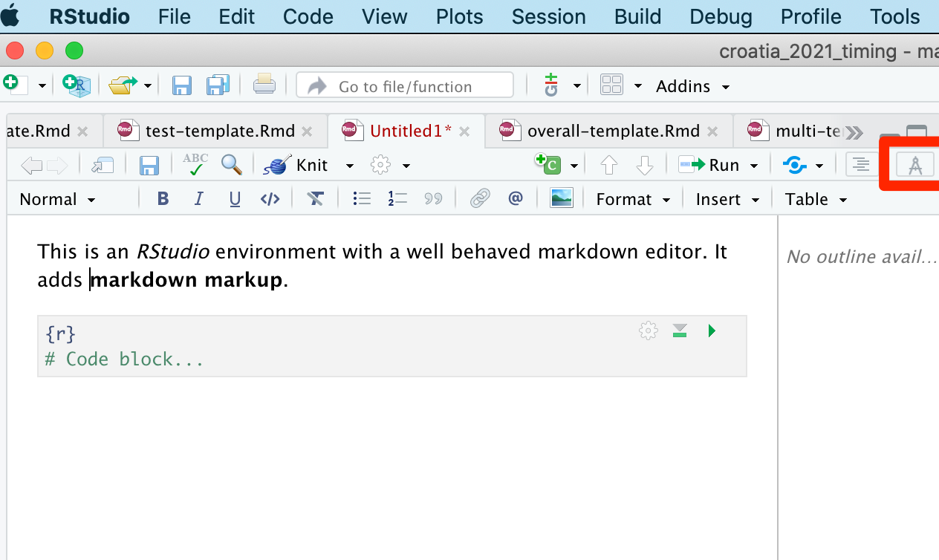Click the Print document icon
This screenshot has width=939, height=560.
(x=264, y=85)
